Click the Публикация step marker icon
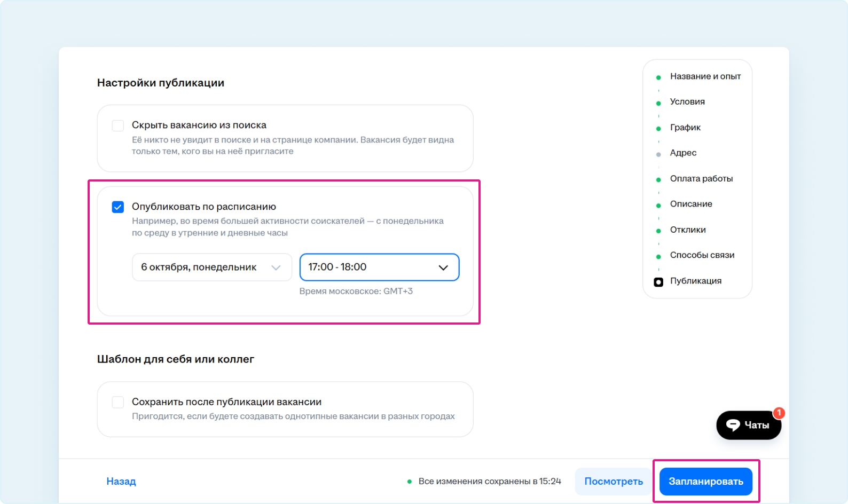 tap(658, 282)
